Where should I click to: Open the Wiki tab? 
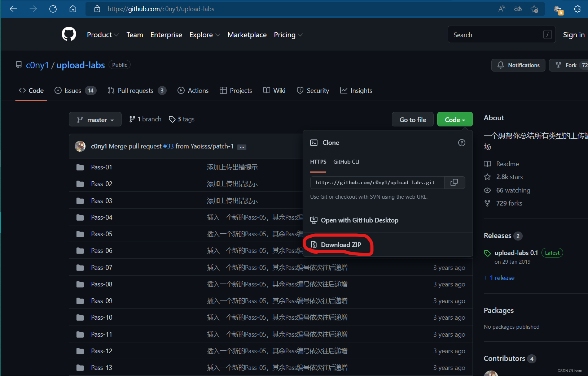[274, 91]
